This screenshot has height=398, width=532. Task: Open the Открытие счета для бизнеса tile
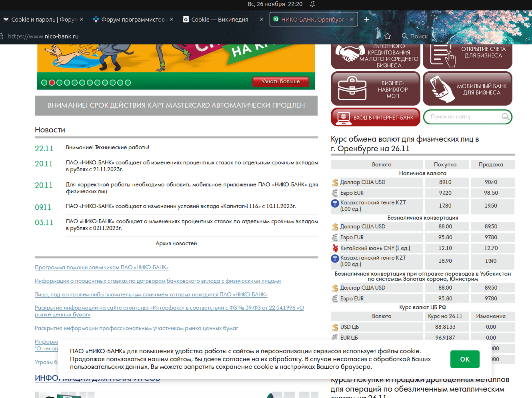(467, 55)
